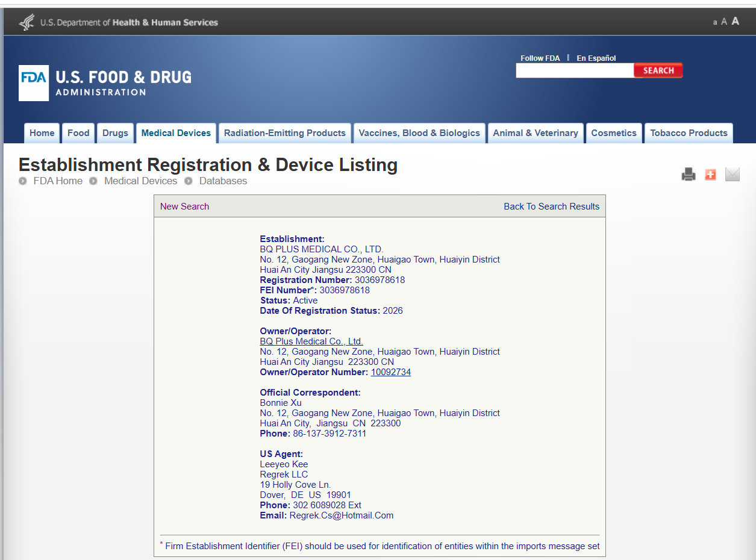Click US Agent name Leeyeo Kee
756x560 pixels.
tap(284, 464)
